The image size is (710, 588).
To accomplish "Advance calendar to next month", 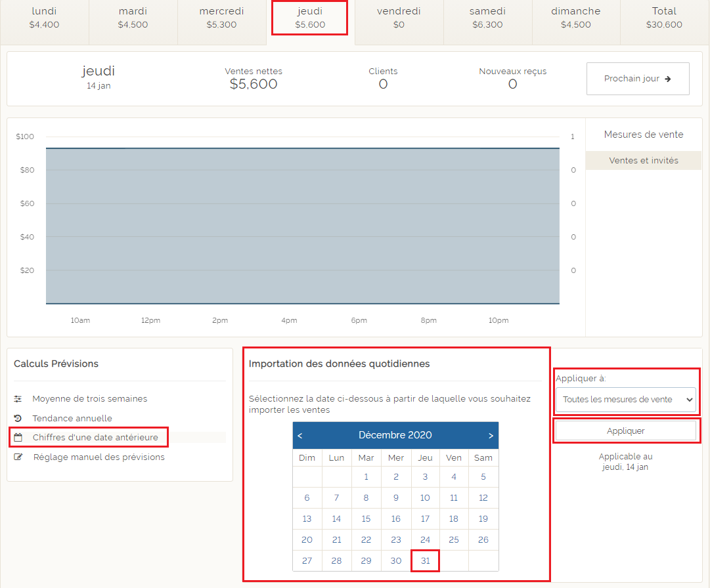I will pyautogui.click(x=491, y=435).
